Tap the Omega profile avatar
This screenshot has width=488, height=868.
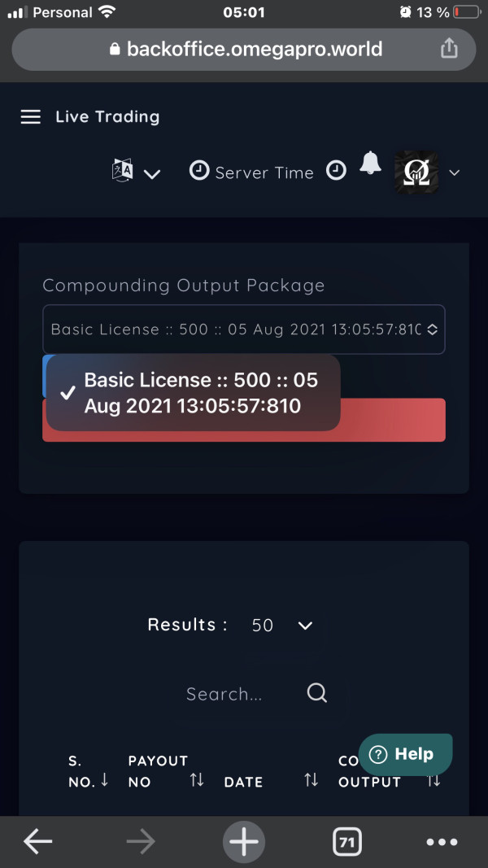(x=416, y=172)
